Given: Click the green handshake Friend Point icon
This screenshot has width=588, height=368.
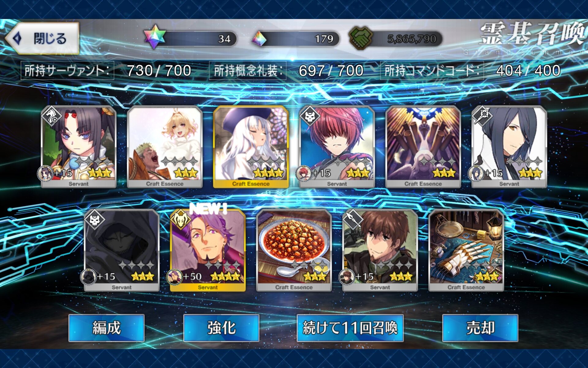Looking at the screenshot, I should point(361,38).
